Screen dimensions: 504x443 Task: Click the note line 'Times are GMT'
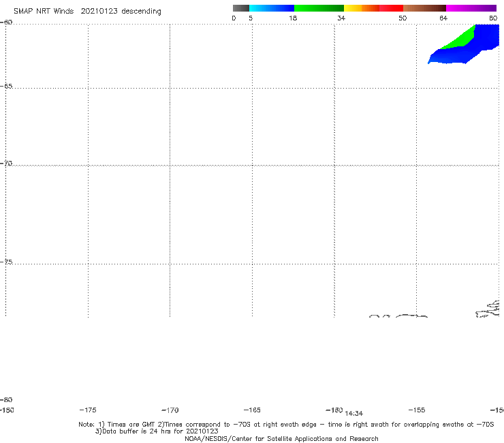pyautogui.click(x=131, y=425)
